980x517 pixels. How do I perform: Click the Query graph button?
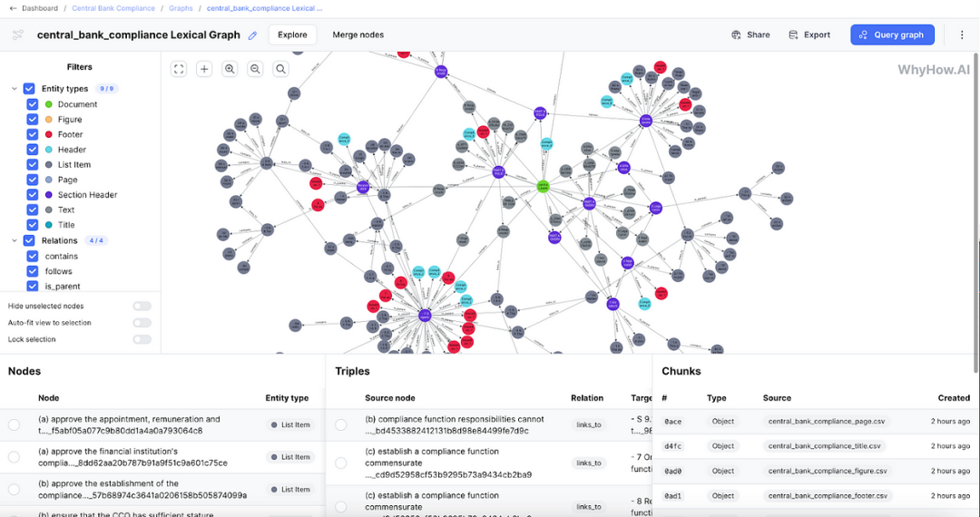click(892, 35)
